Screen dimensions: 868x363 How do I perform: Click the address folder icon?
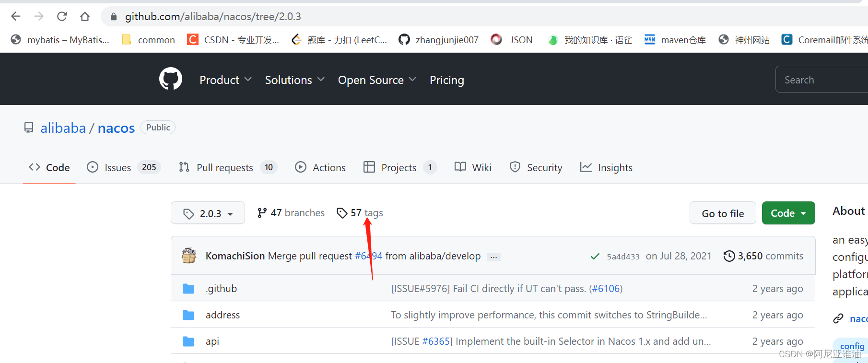pos(188,315)
